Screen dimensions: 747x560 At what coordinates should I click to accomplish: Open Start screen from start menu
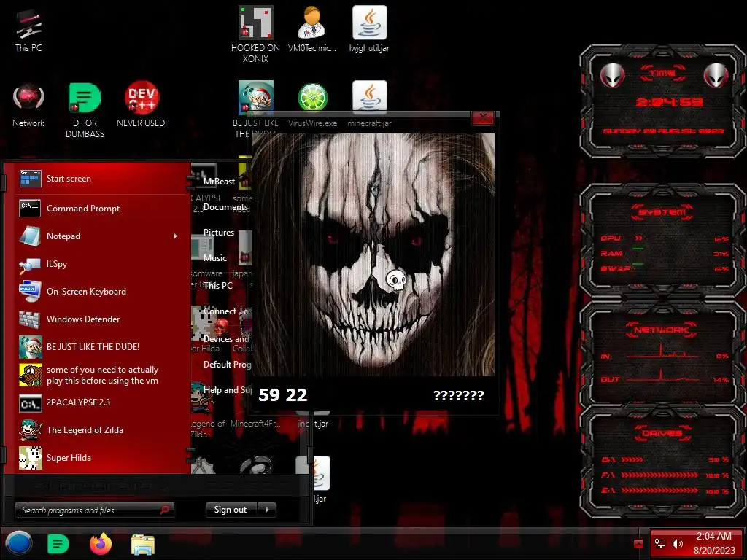click(101, 179)
